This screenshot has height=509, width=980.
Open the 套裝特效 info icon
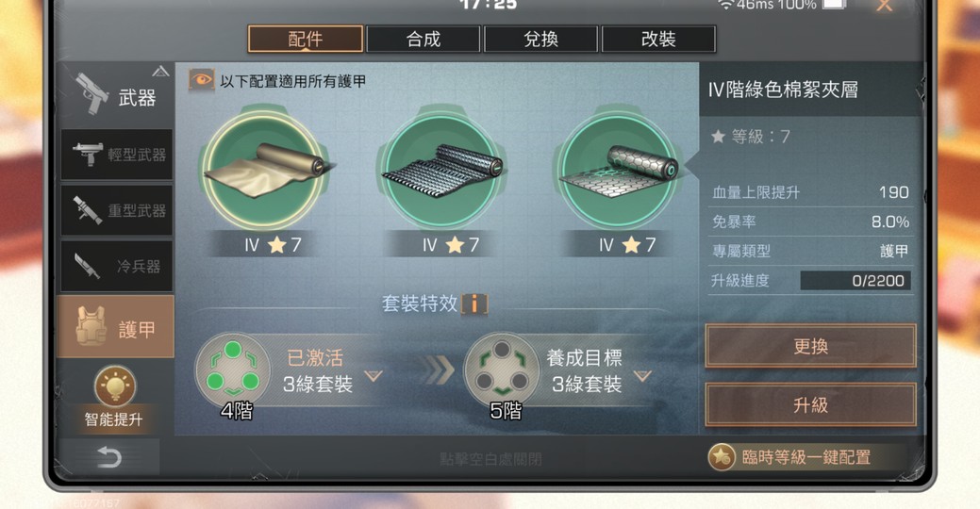click(x=474, y=304)
